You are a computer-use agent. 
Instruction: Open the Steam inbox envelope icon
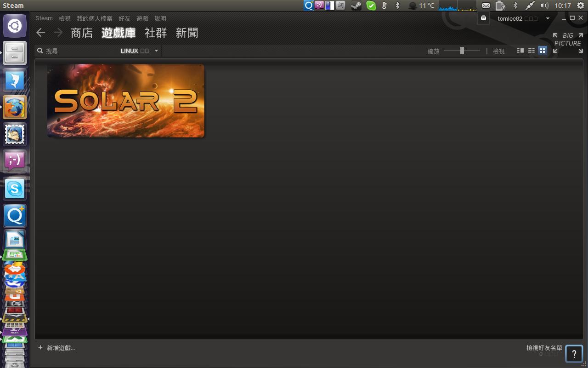483,18
